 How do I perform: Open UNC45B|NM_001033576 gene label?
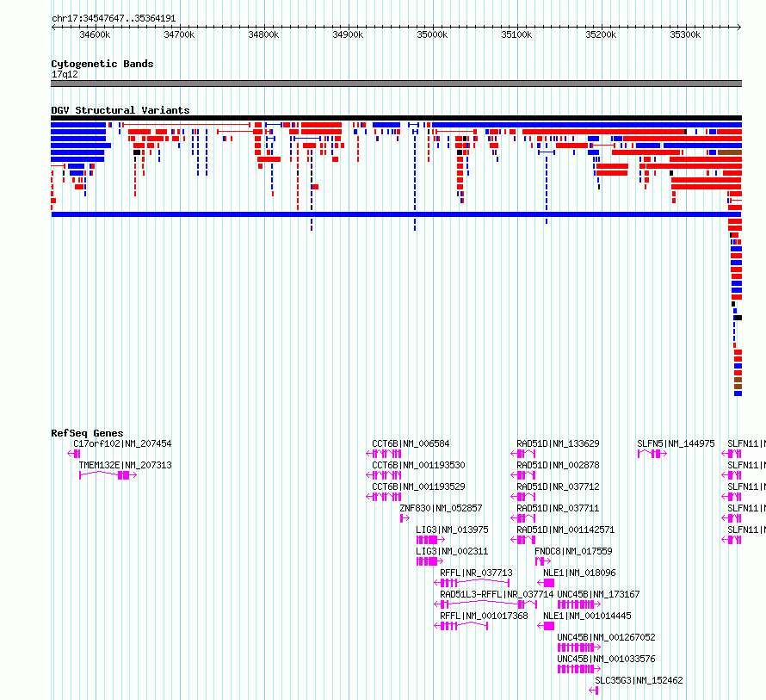pyautogui.click(x=606, y=659)
